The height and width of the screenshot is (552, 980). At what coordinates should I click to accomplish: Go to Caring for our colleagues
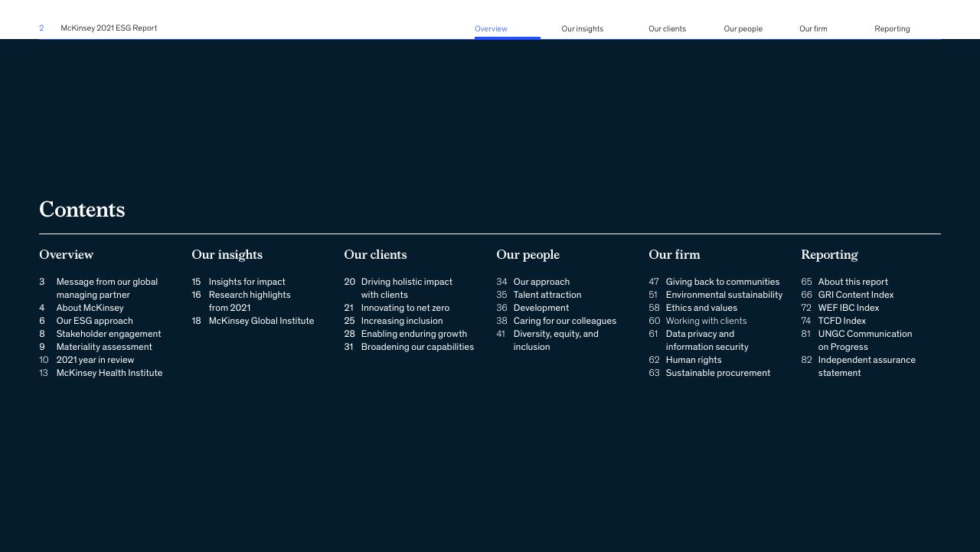(x=564, y=321)
